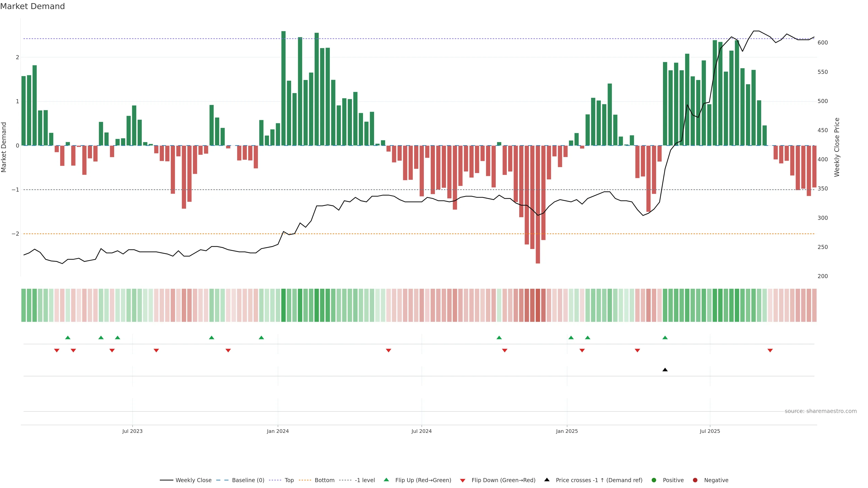This screenshot has width=868, height=488.
Task: Click the last red flip-down marker after Jul 2025
Action: point(770,351)
